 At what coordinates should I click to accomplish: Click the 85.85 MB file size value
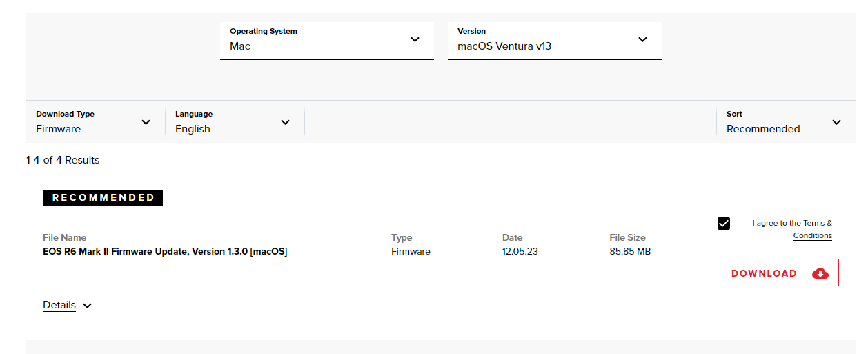(630, 251)
